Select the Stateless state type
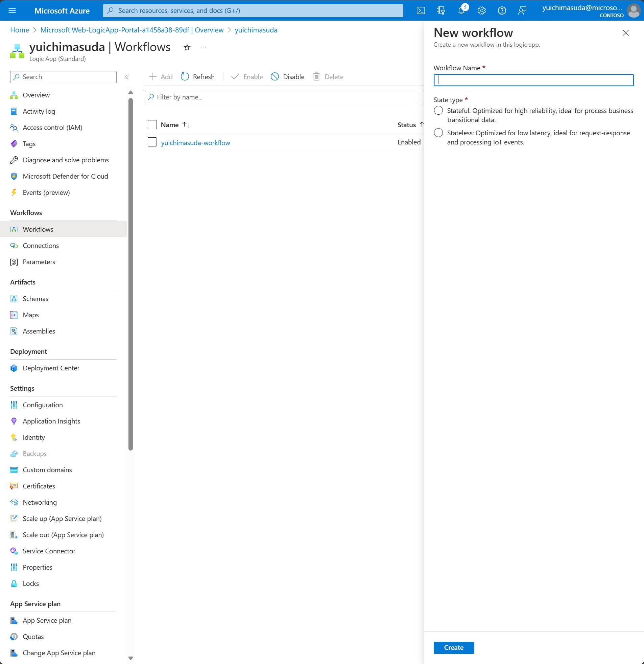Viewport: 644px width, 664px height. [x=438, y=133]
